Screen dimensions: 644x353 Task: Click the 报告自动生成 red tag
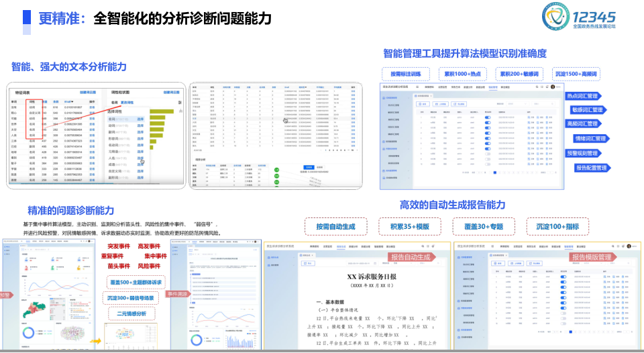(411, 257)
